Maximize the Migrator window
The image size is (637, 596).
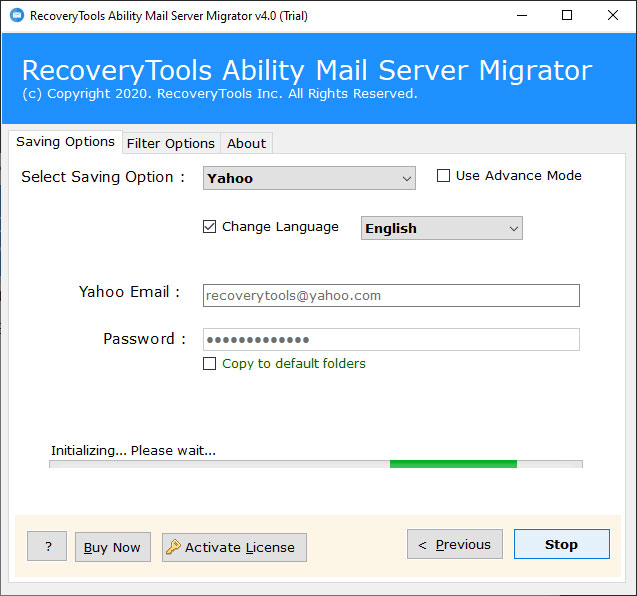[567, 15]
